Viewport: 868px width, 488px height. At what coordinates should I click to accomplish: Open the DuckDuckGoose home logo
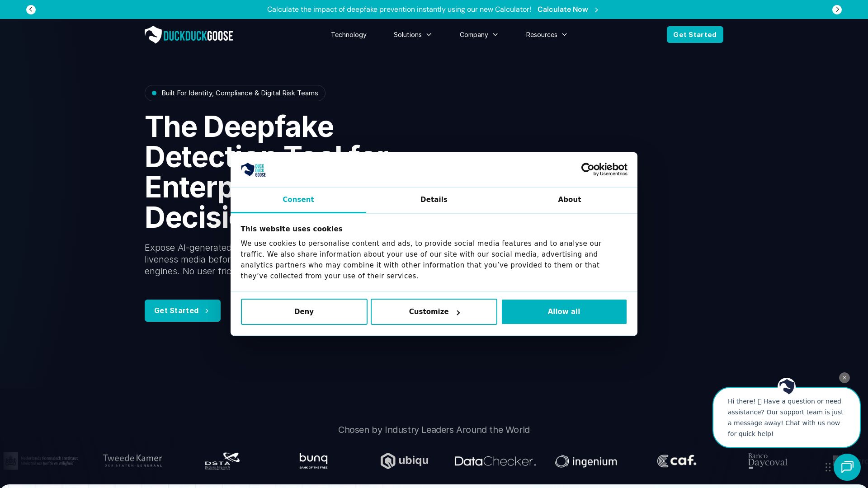pos(189,34)
